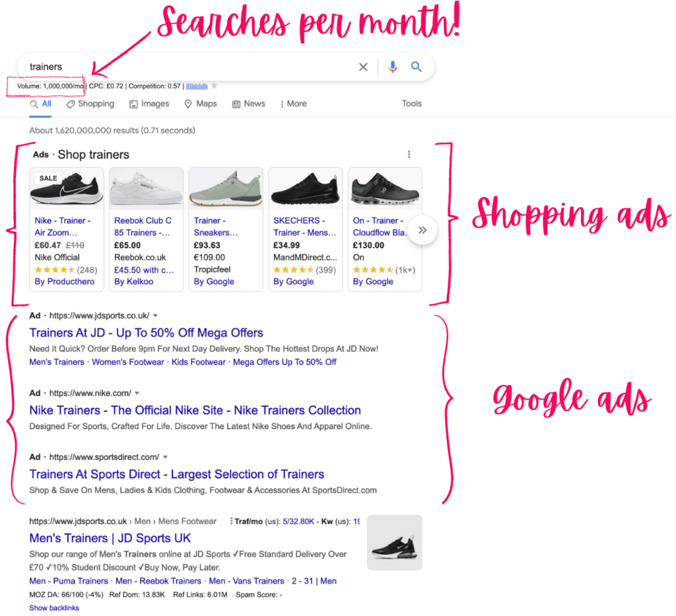
Task: Open the Reebok Club C 85 Trainers listing
Action: point(143,226)
